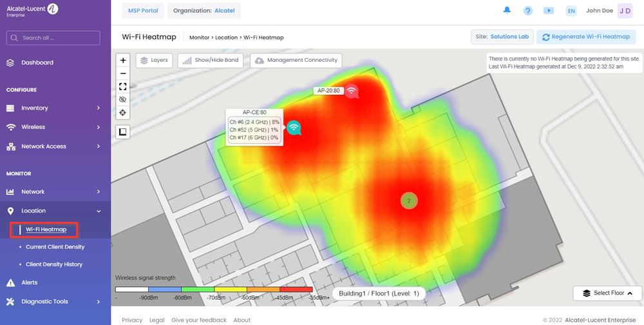
Task: Open the Select Floor dropdown
Action: pos(607,293)
